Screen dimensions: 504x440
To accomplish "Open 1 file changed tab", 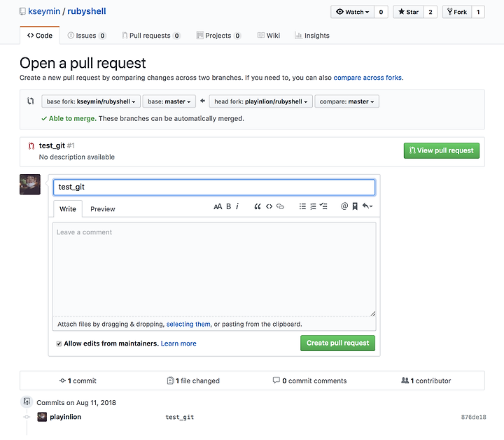I will (193, 381).
